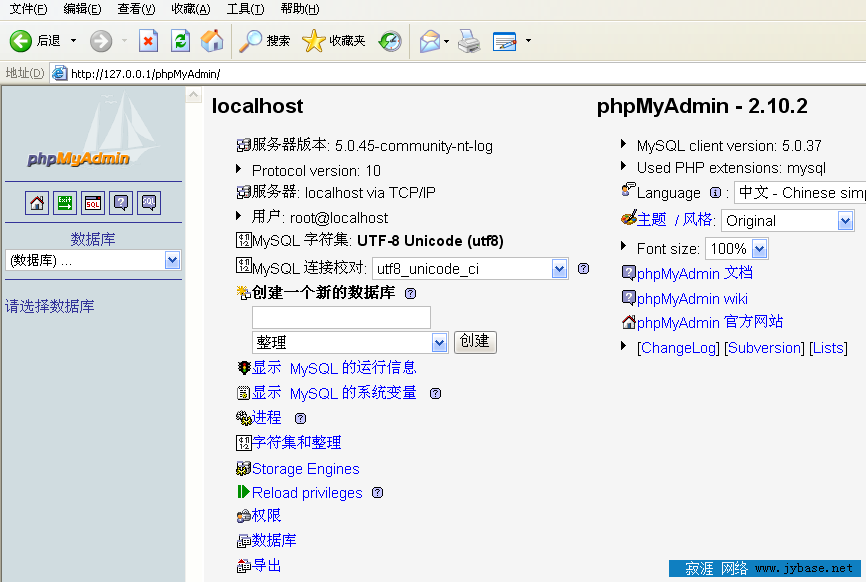Viewport: 866px width, 582px height.
Task: Click the browser Back button
Action: [x=34, y=41]
